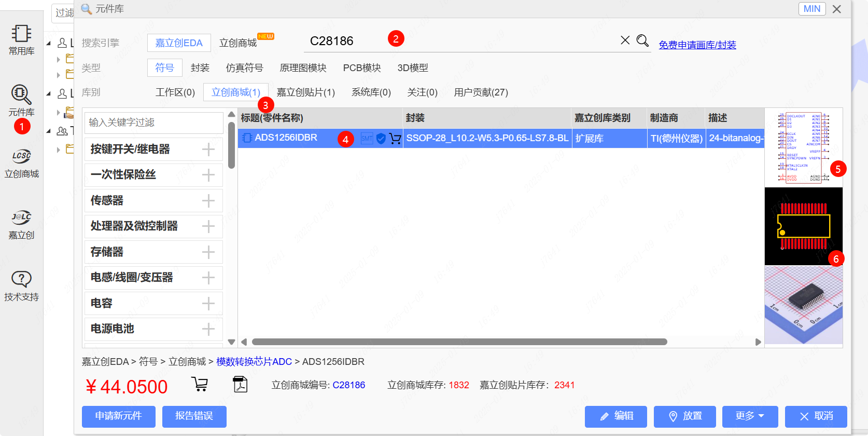Select the SSOP-28_L10.2-W5.3-P0.65-LS7.8-BL cell
Screen dimensions: 868x436
pos(487,139)
